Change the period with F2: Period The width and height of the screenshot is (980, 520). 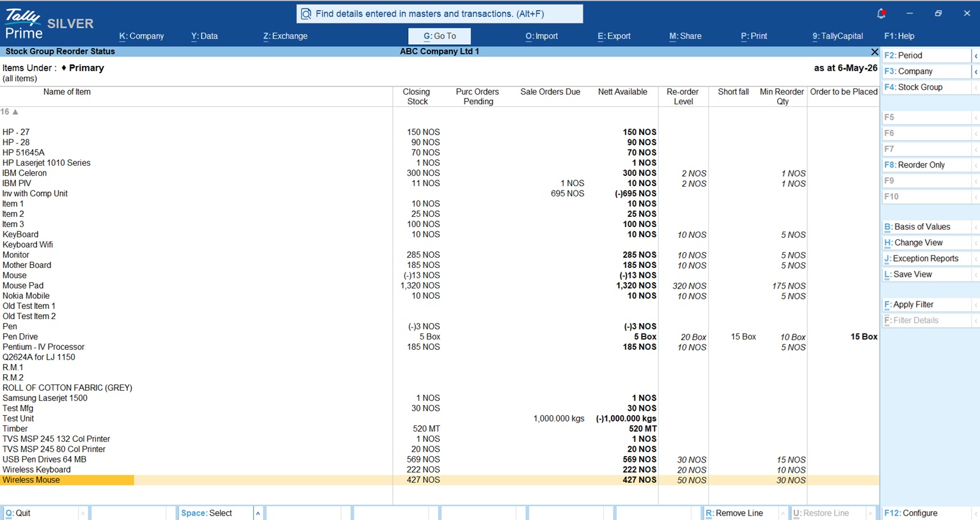coord(926,56)
